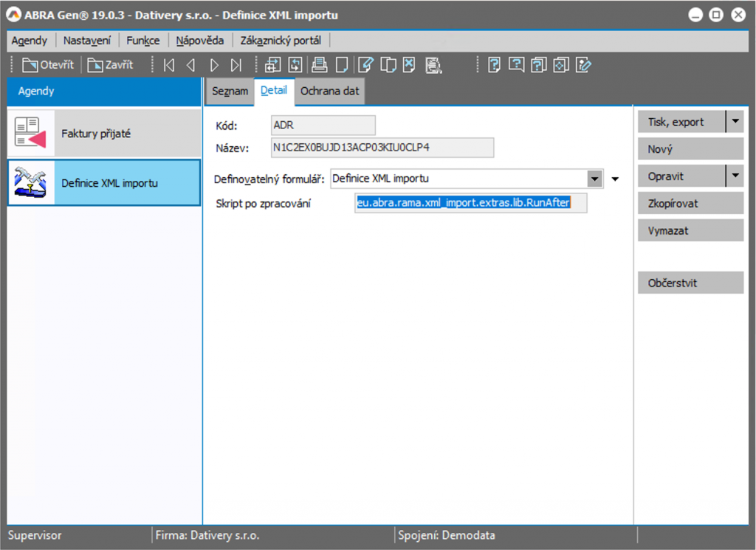Viewport: 756px width, 550px height.
Task: Switch to the Seznam tab
Action: (230, 91)
